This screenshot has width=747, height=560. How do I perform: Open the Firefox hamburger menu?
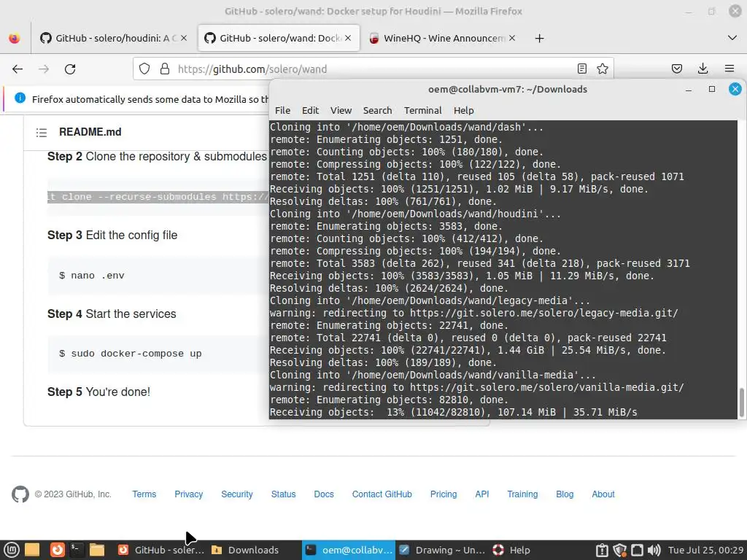tap(729, 69)
